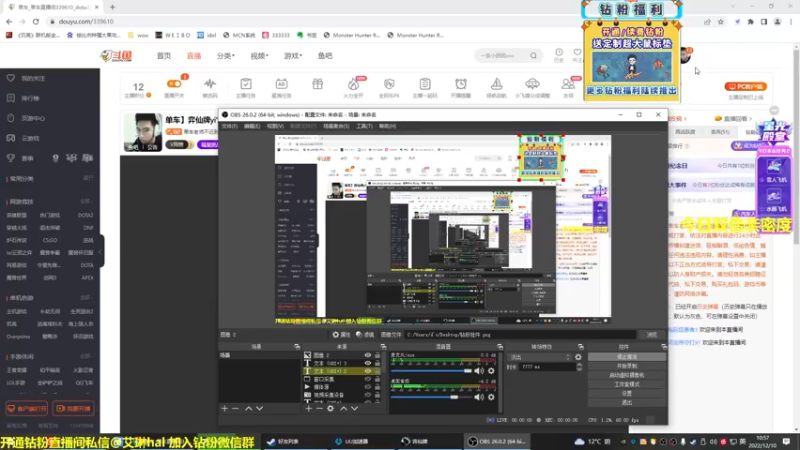
Task: Open OBS 编辑(E) menu
Action: click(252, 126)
